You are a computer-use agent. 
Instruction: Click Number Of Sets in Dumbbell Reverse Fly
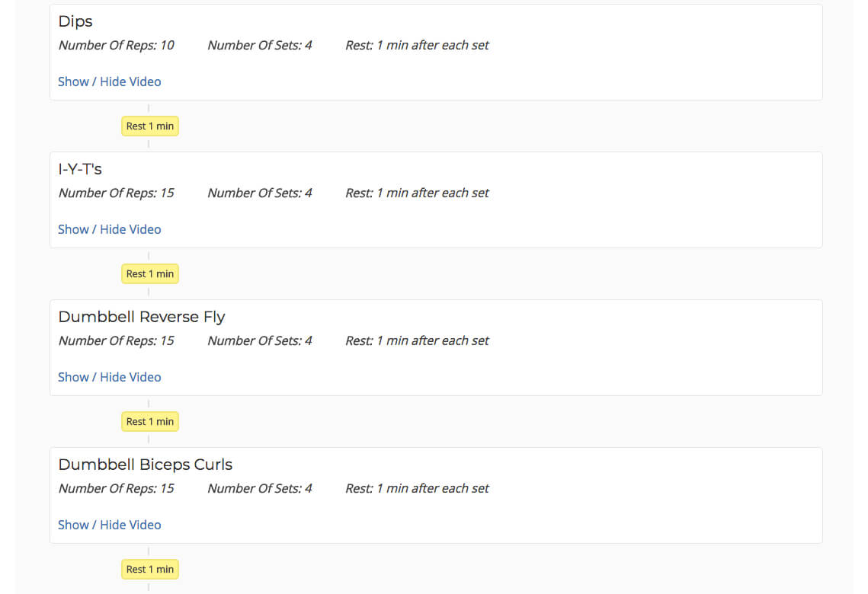click(x=260, y=340)
